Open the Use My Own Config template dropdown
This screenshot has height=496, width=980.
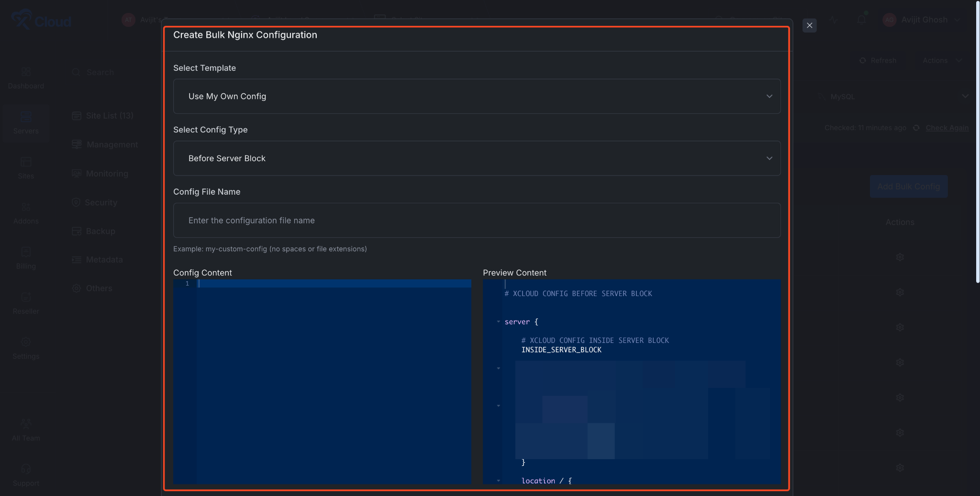476,96
